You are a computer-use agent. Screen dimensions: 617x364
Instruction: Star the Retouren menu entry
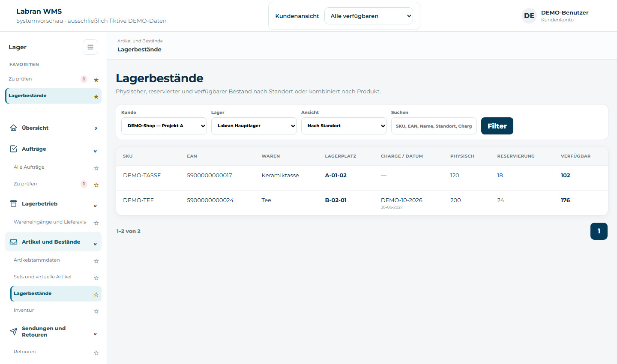tap(96, 352)
